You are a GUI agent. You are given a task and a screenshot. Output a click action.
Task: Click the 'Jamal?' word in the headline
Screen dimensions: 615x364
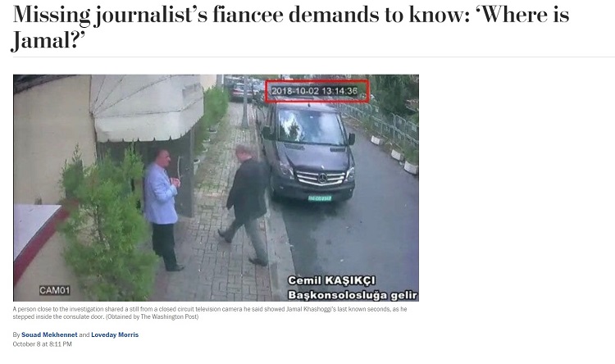coord(48,40)
